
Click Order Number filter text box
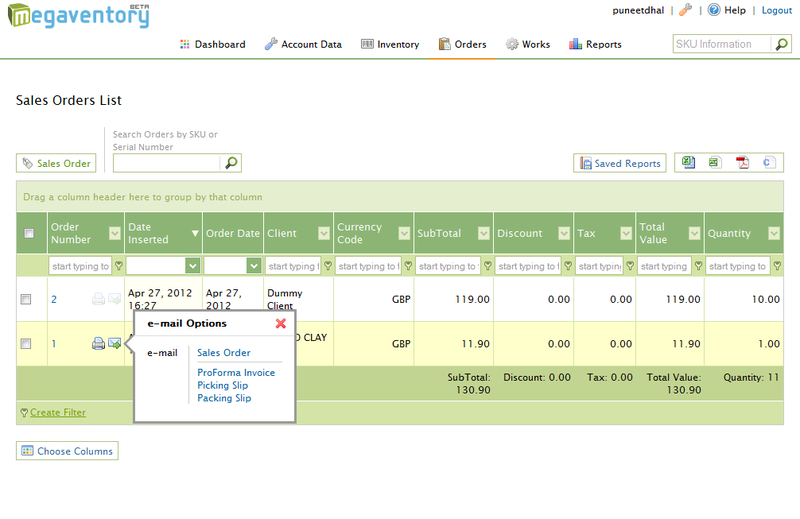tap(81, 266)
